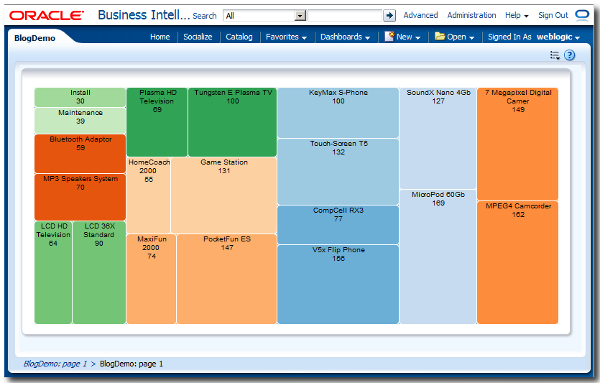Go to Home
Screen dimensions: 600x383
[x=160, y=37]
